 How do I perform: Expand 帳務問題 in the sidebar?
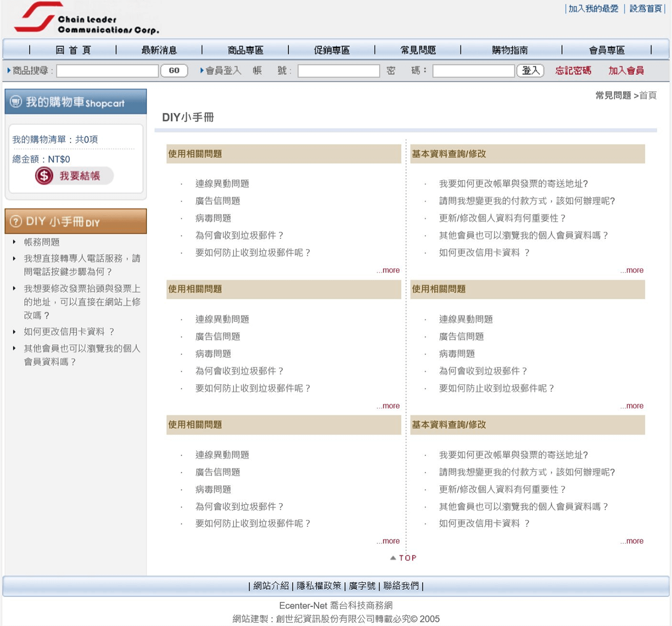pos(41,242)
